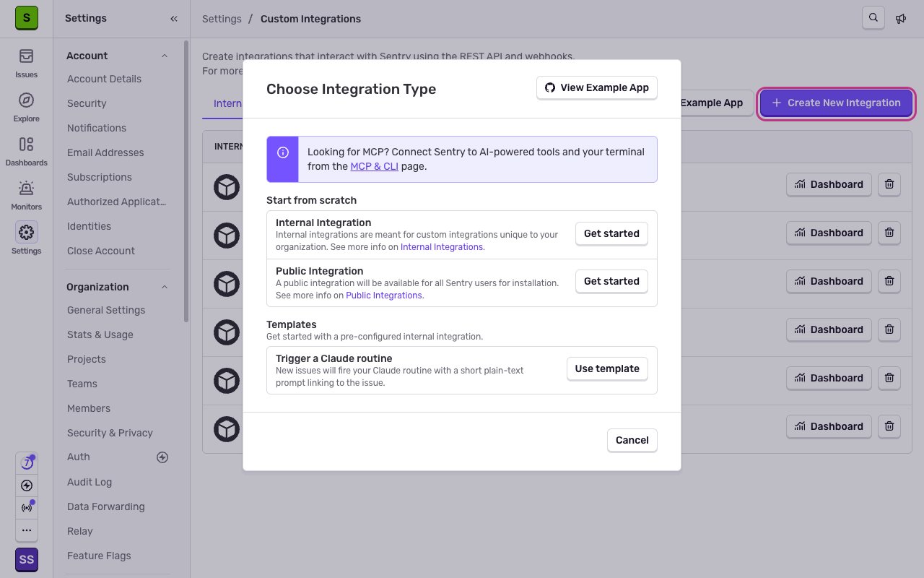The height and width of the screenshot is (578, 924).
Task: Go to Members settings
Action: 89,408
